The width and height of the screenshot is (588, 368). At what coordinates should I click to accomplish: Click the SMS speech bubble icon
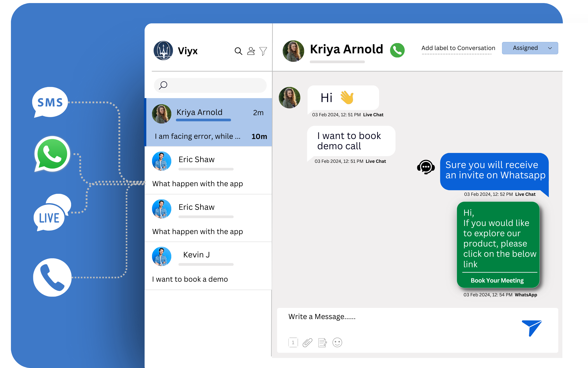(x=50, y=102)
